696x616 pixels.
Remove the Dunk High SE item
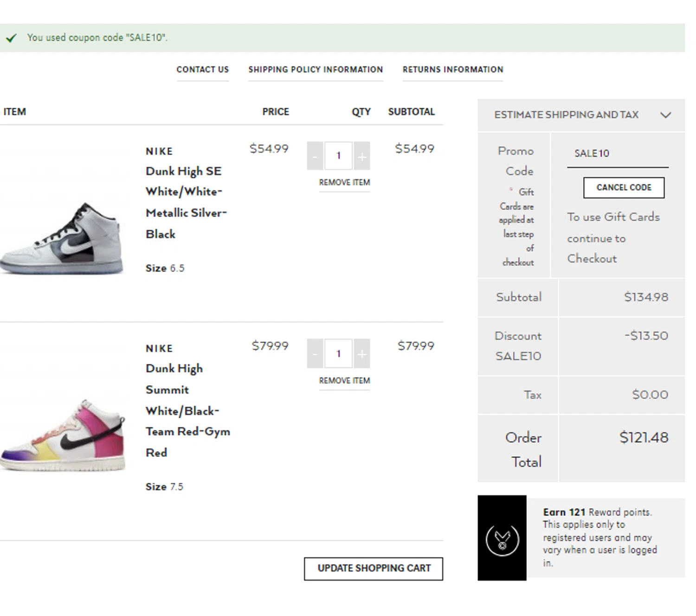point(344,182)
